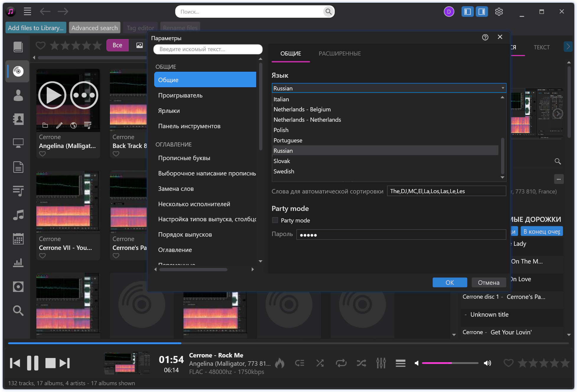The width and height of the screenshot is (577, 392).
Task: Open the Artists sidebar icon
Action: tap(18, 95)
